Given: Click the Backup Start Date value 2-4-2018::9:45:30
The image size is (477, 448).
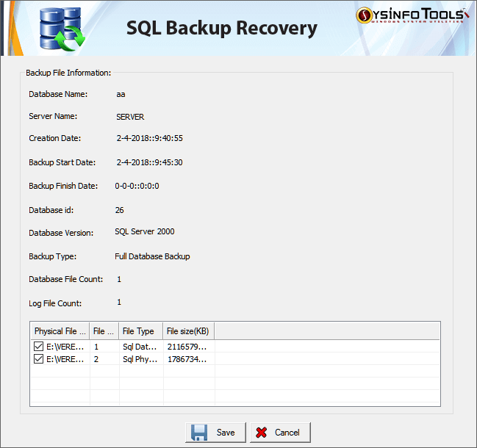Looking at the screenshot, I should point(149,162).
